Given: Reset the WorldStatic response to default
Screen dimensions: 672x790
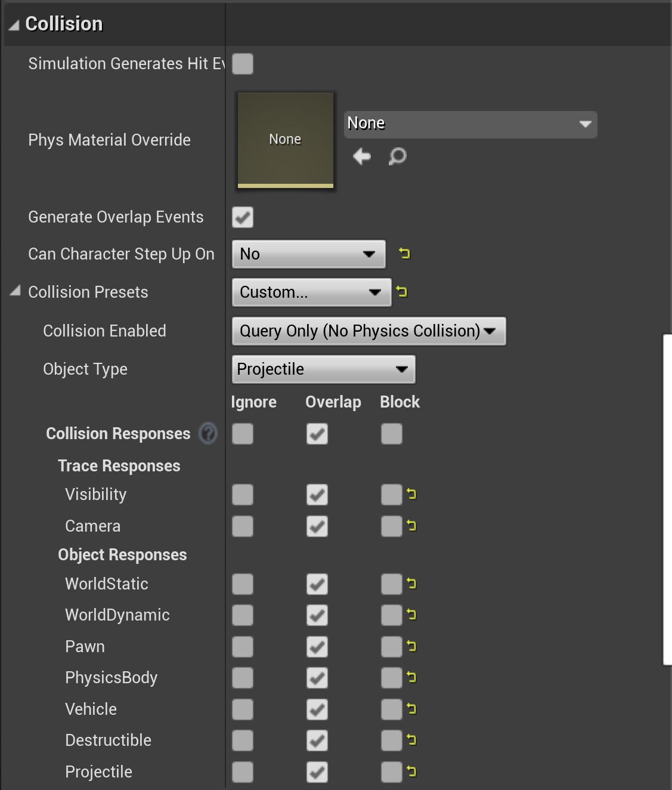Looking at the screenshot, I should pos(411,584).
